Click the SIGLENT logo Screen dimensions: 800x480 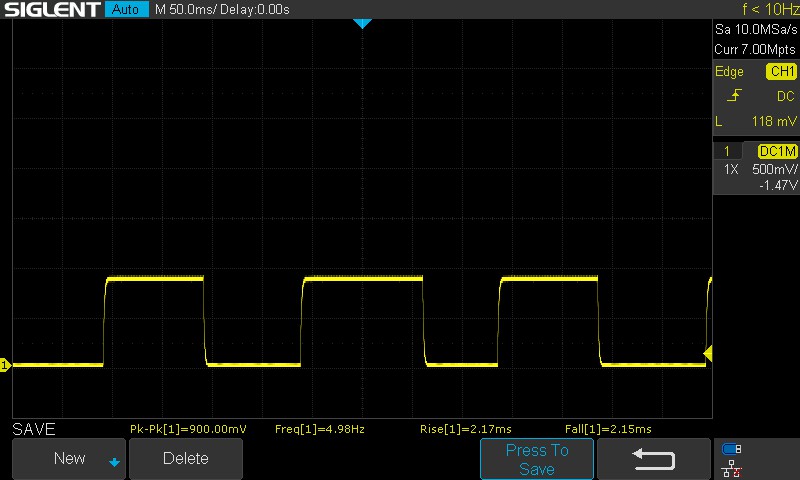click(x=52, y=9)
